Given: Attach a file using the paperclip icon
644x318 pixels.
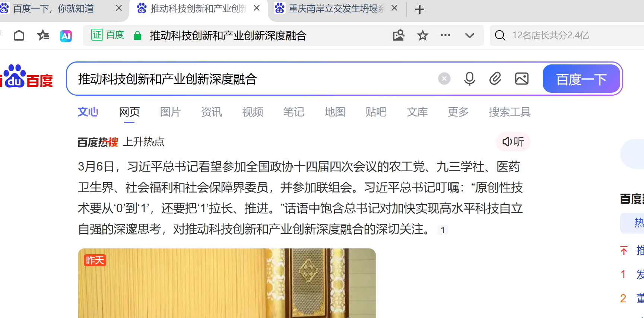Looking at the screenshot, I should (495, 79).
